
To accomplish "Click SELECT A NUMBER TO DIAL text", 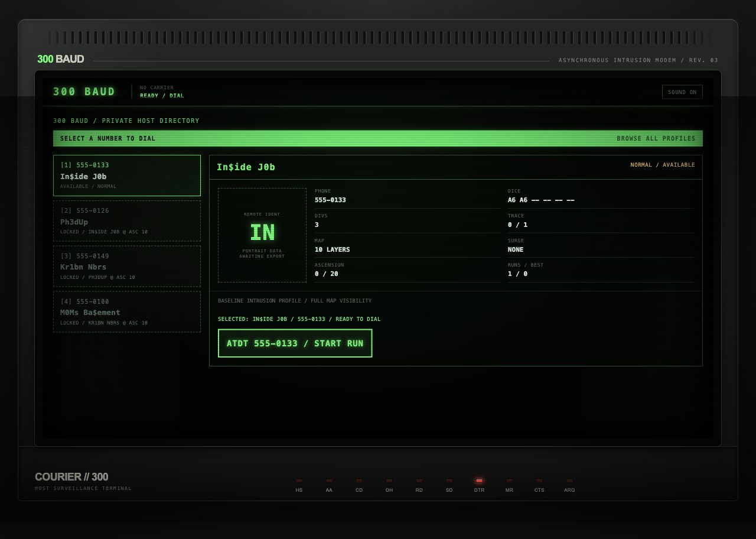I will pos(107,138).
